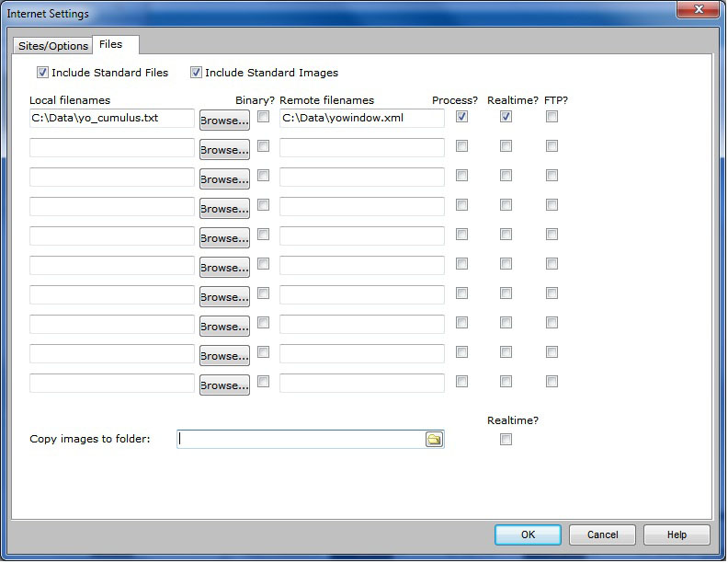Select the Files tab
This screenshot has height=563, width=728.
click(x=110, y=44)
